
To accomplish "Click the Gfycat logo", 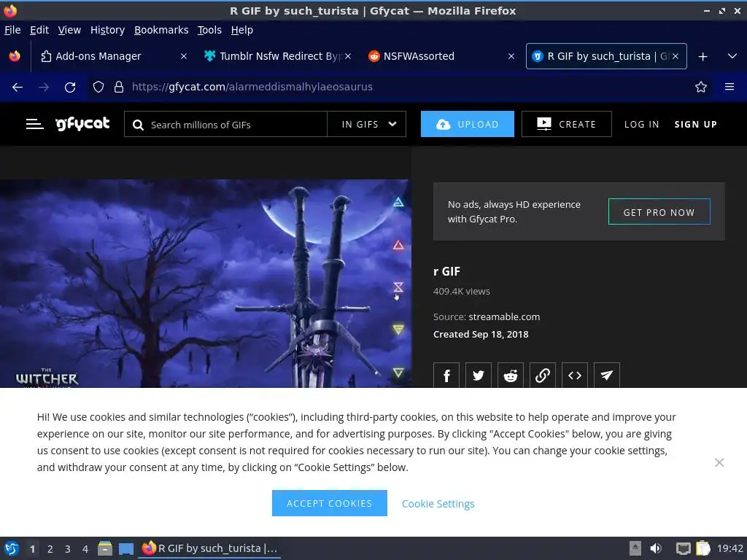I will click(82, 124).
